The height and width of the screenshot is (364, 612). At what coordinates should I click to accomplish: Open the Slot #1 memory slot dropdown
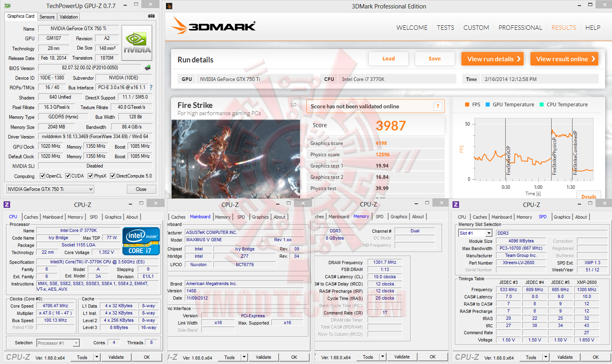click(x=476, y=233)
